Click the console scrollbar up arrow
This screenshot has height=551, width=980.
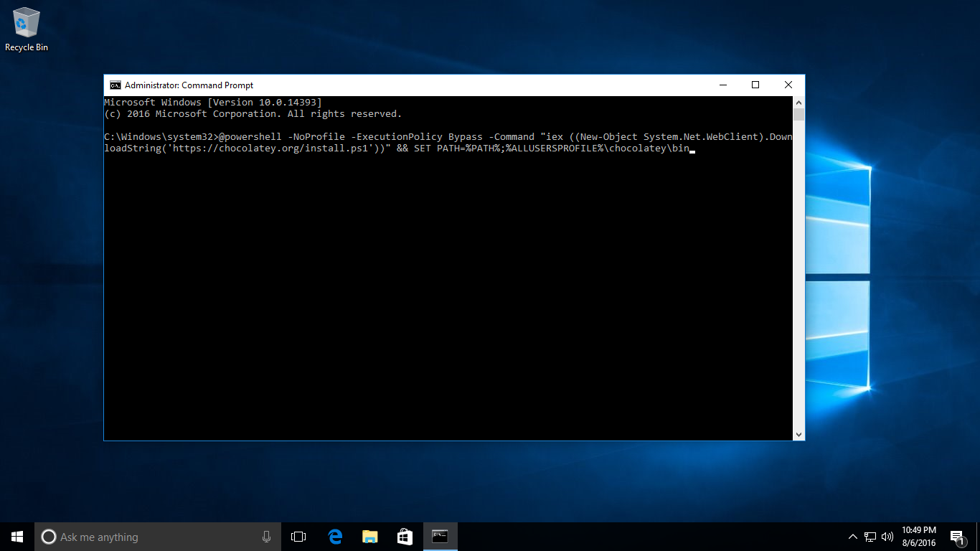coord(798,103)
